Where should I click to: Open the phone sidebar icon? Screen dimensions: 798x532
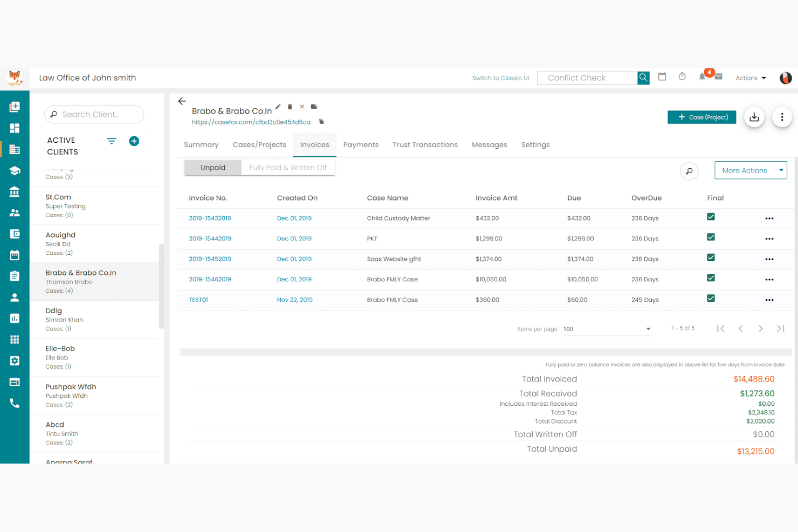15,403
